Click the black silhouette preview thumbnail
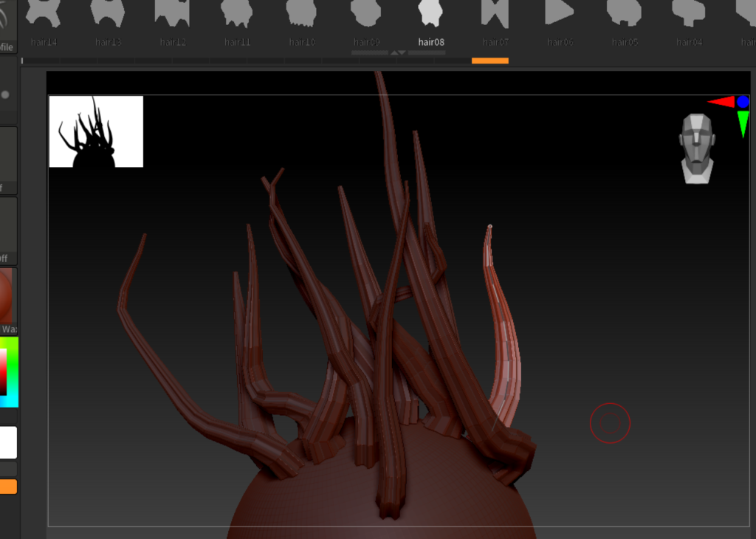 click(96, 131)
